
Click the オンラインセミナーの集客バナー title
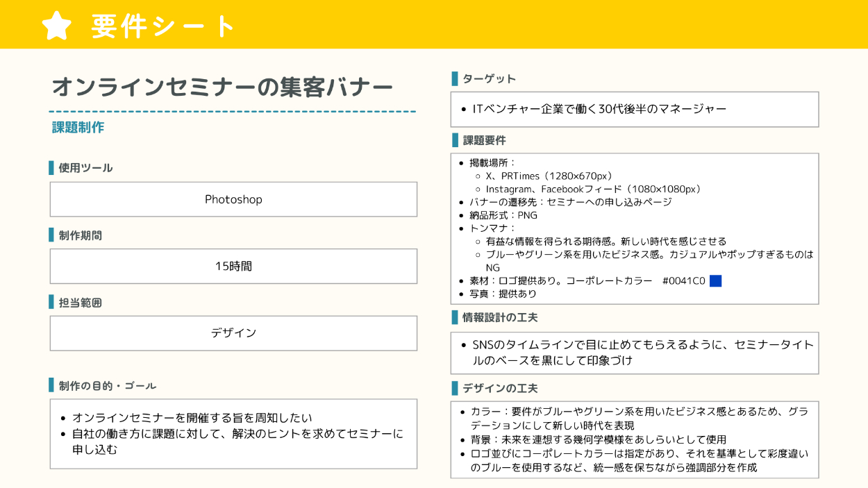point(222,87)
